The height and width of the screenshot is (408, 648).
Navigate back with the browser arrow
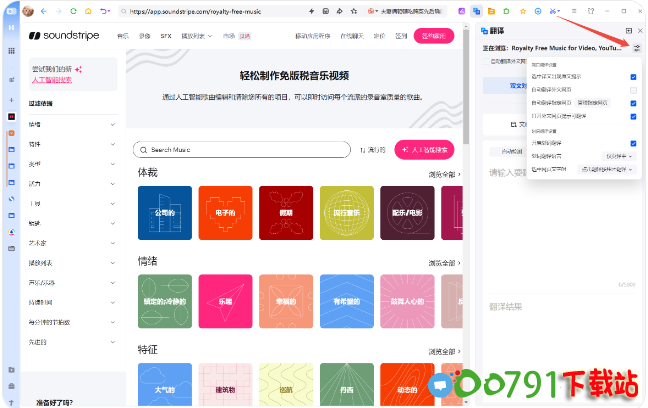coord(44,11)
